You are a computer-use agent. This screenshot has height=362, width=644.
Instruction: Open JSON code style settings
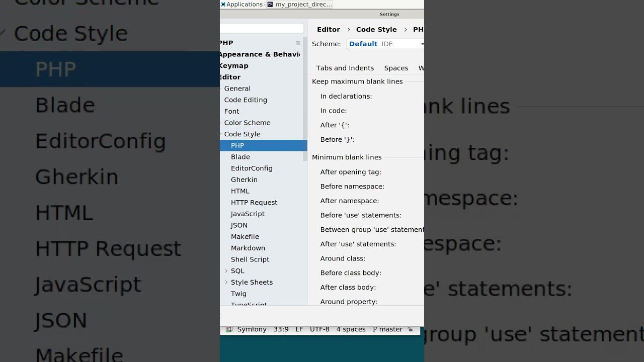239,225
